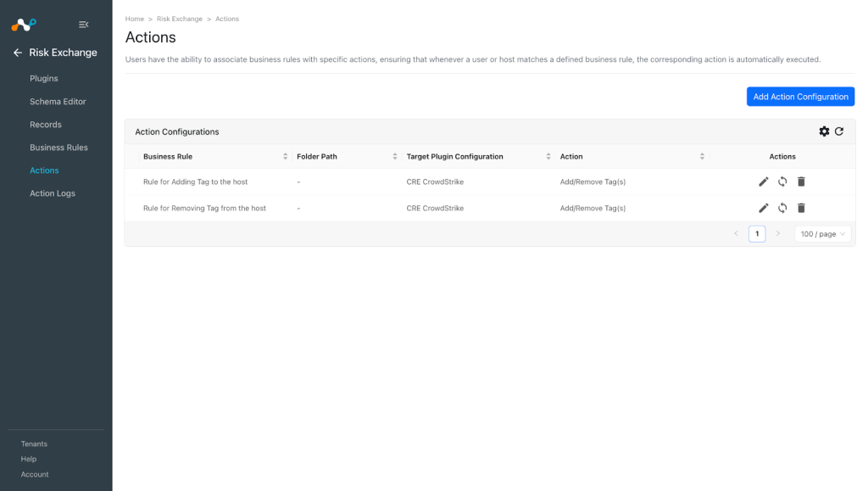Click the Actions breadcrumb text
This screenshot has width=868, height=491.
(x=227, y=19)
